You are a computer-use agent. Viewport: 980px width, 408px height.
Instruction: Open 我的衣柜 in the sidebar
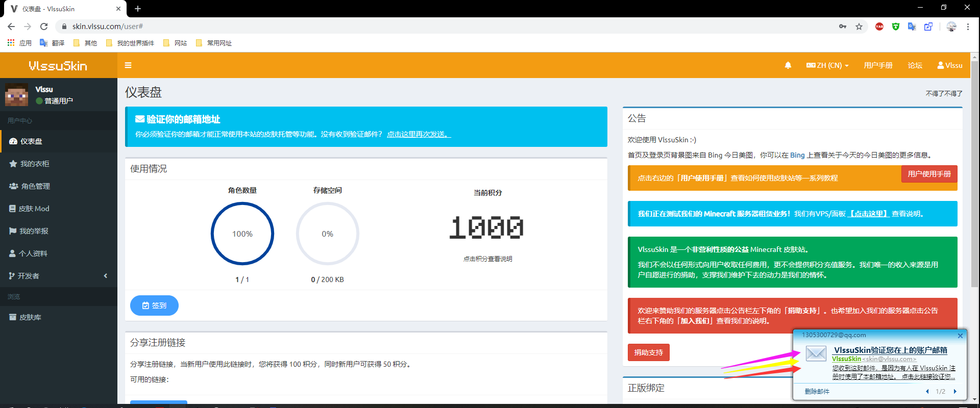click(x=34, y=164)
